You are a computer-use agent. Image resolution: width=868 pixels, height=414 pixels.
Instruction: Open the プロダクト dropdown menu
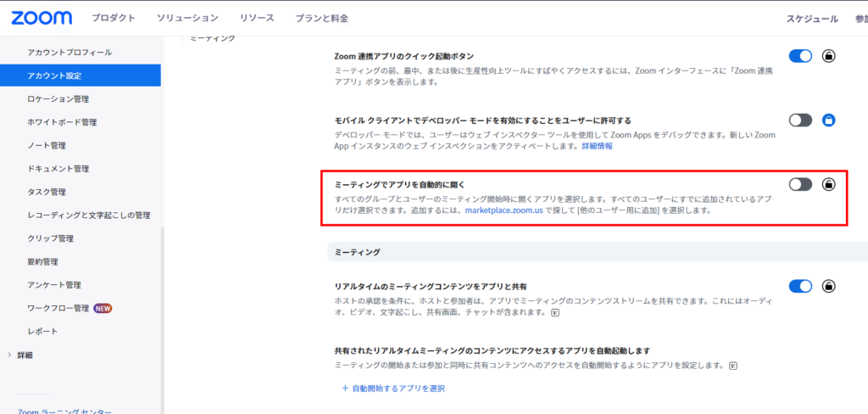[x=114, y=19]
